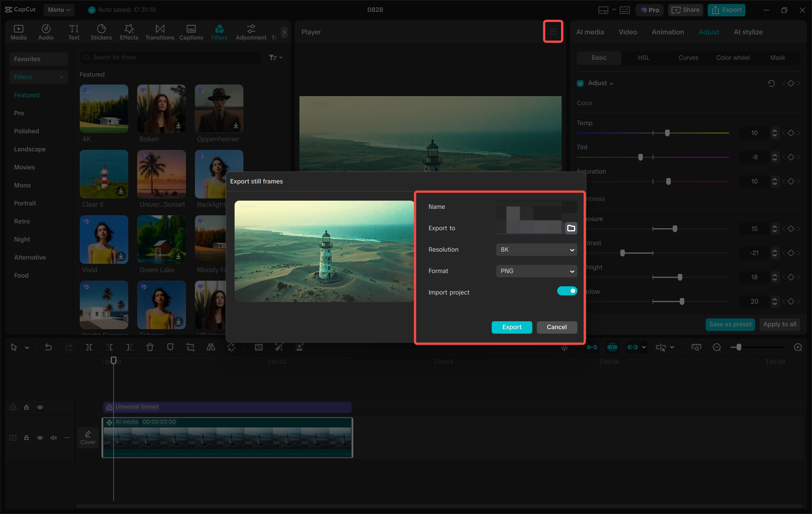
Task: Select the Split tool in the timeline toolbar
Action: 89,347
